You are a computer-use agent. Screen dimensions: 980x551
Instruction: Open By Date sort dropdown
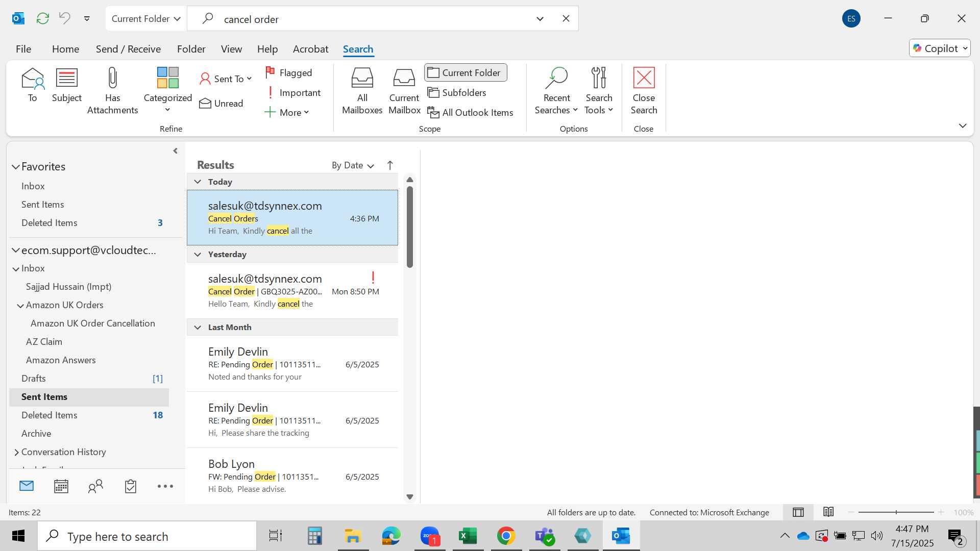tap(353, 165)
